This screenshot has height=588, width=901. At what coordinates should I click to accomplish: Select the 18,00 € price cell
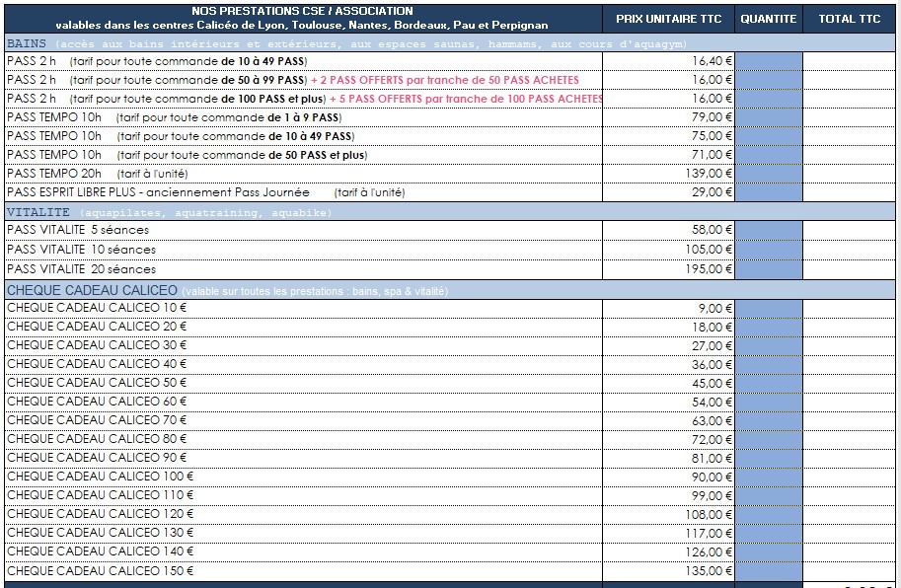(668, 328)
